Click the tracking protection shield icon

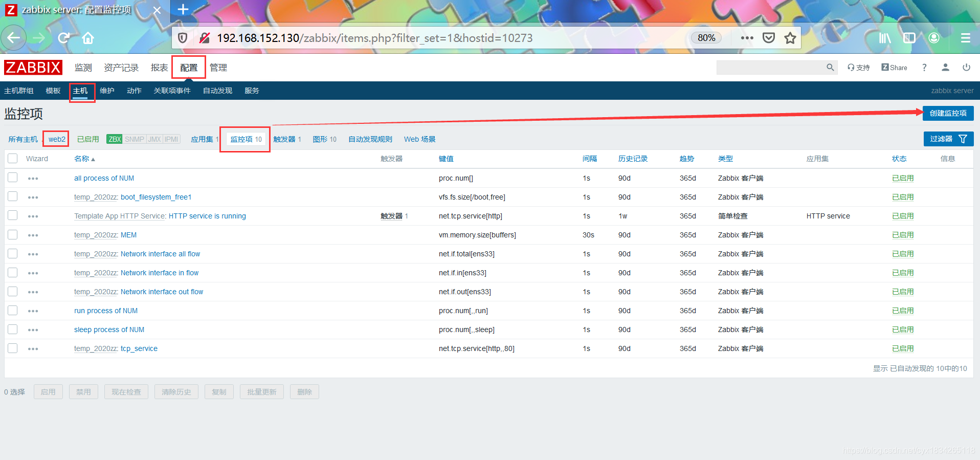(x=183, y=38)
